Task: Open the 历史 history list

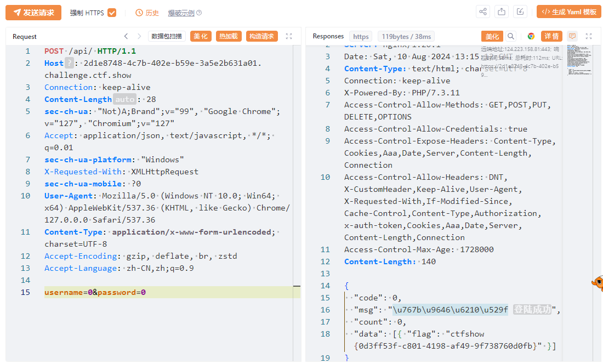Action: (x=147, y=13)
